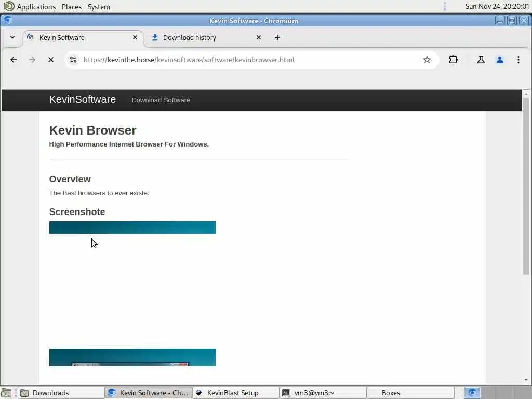Open the profile avatar menu
The image size is (532, 399).
[x=499, y=60]
